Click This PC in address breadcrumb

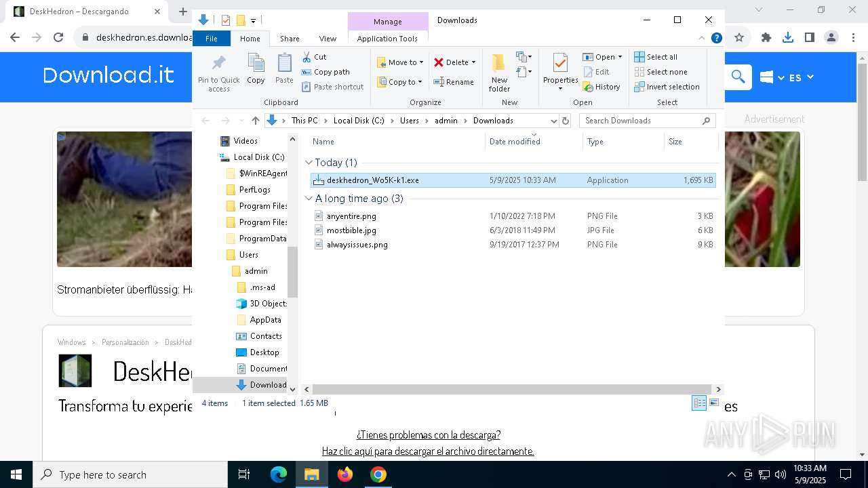pyautogui.click(x=304, y=121)
